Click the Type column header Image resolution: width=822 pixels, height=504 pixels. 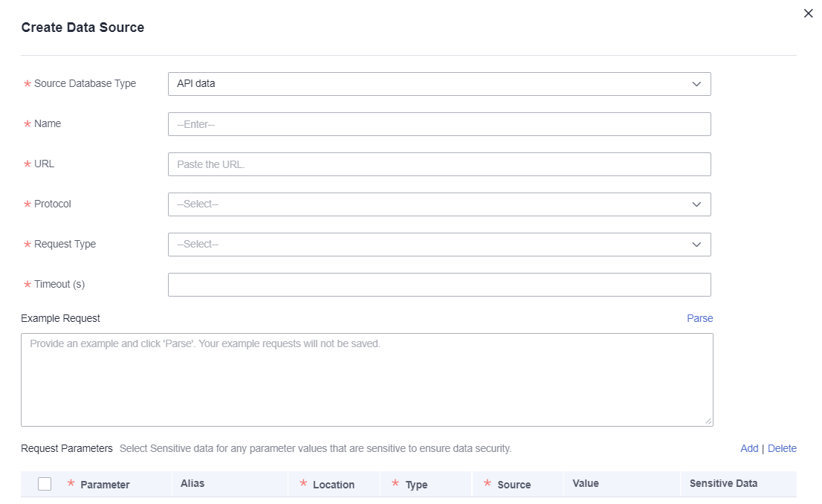[x=416, y=485]
